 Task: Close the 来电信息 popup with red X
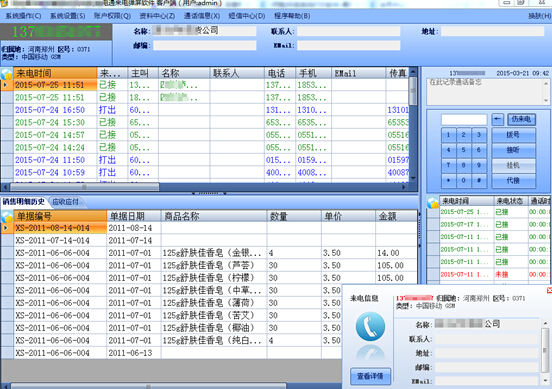coord(549,290)
